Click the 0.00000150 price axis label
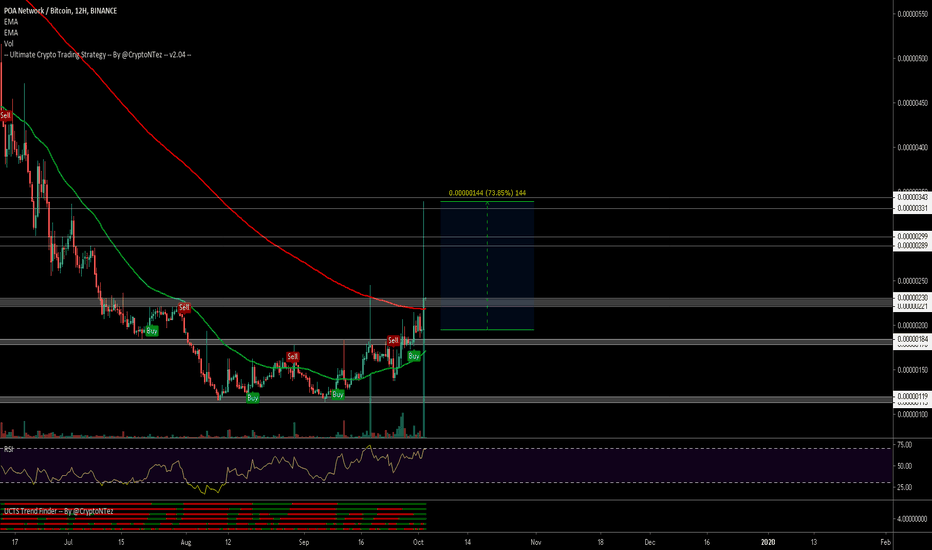932x550 pixels. click(x=912, y=370)
